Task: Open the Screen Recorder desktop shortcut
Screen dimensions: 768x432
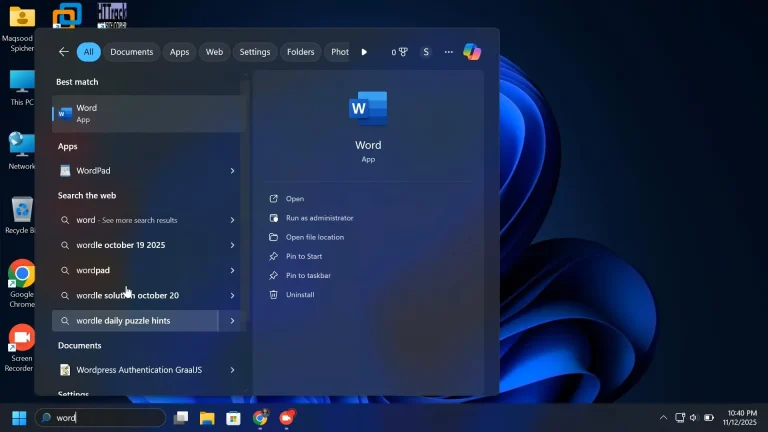Action: [x=21, y=348]
